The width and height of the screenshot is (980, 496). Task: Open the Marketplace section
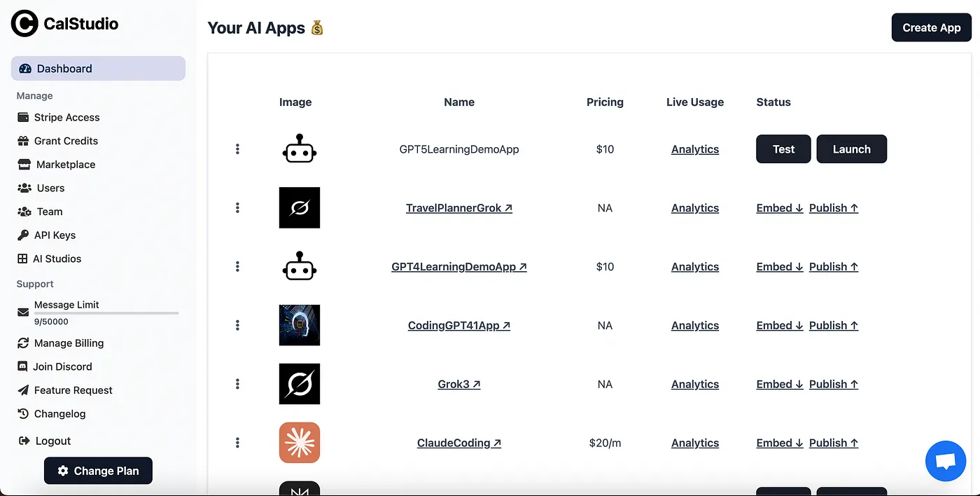click(x=65, y=164)
